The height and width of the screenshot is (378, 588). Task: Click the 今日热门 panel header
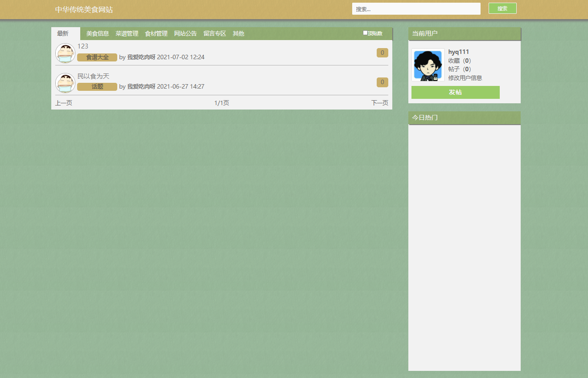click(465, 118)
